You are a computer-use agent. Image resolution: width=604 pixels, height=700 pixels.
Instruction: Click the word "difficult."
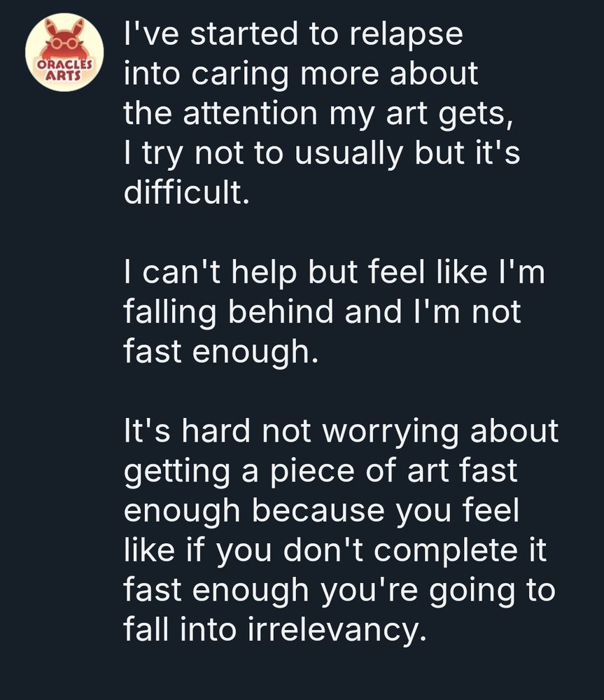point(186,192)
